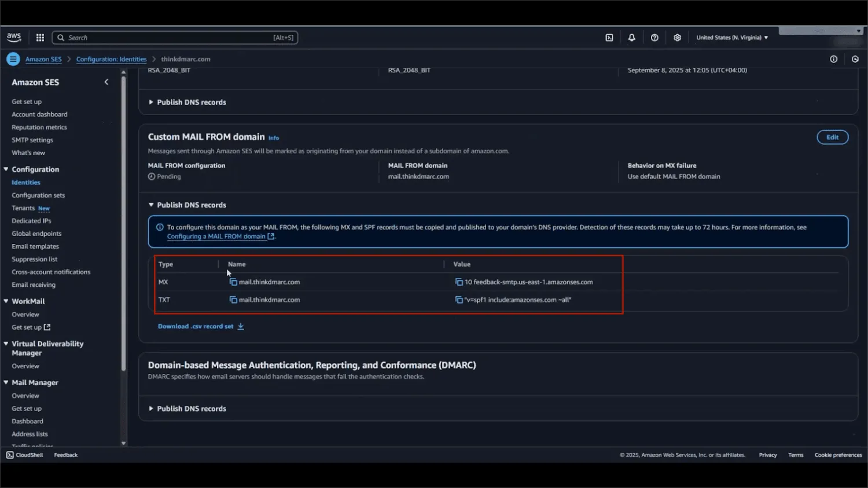Screen dimensions: 868x488
Task: Click the sidebar scroll-down arrow
Action: pyautogui.click(x=123, y=443)
